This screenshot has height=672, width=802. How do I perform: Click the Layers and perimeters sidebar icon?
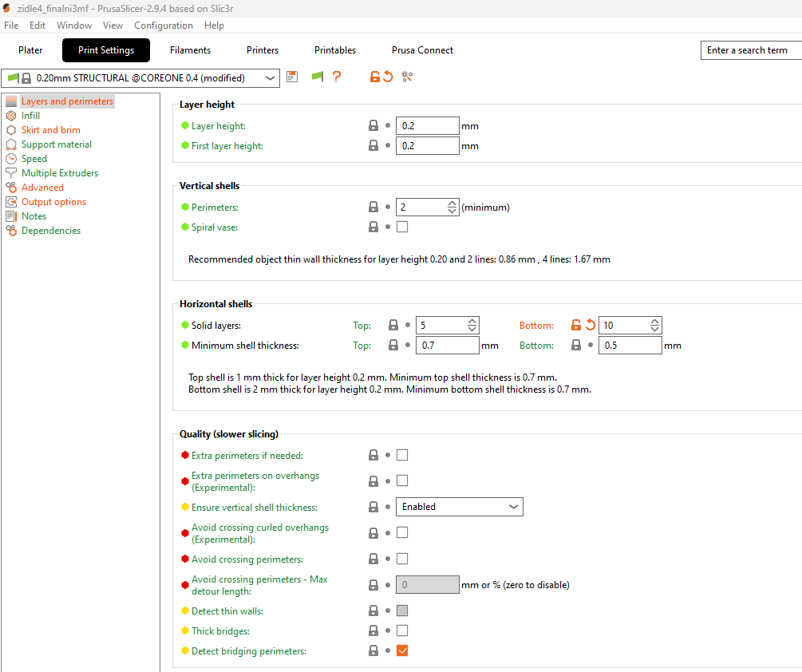tap(11, 101)
